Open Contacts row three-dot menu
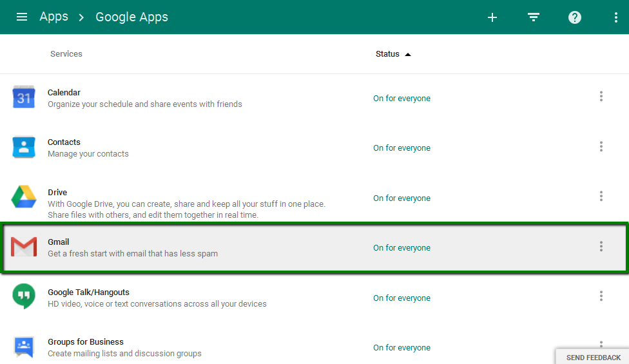Image resolution: width=629 pixels, height=364 pixels. [x=601, y=146]
